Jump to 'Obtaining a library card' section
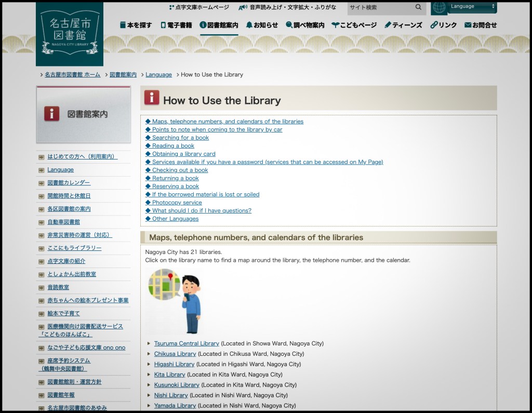This screenshot has width=532, height=413. click(183, 154)
